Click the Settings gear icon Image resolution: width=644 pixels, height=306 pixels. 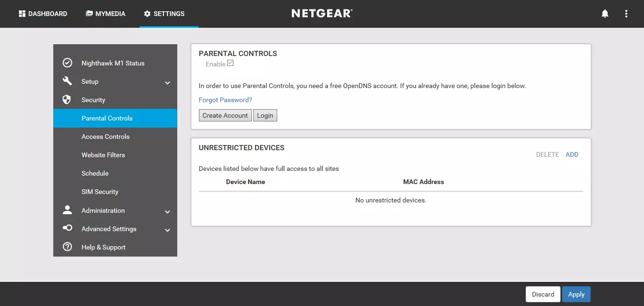pyautogui.click(x=147, y=14)
